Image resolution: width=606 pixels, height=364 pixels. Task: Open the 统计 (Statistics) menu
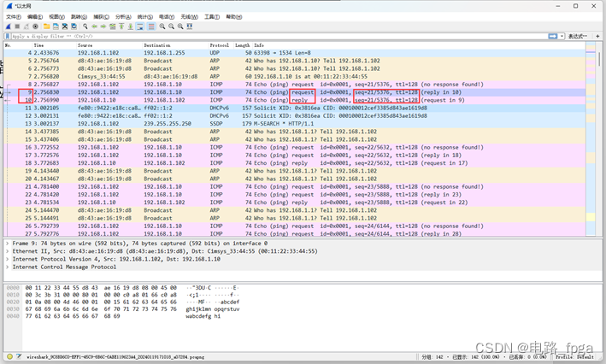click(x=145, y=16)
